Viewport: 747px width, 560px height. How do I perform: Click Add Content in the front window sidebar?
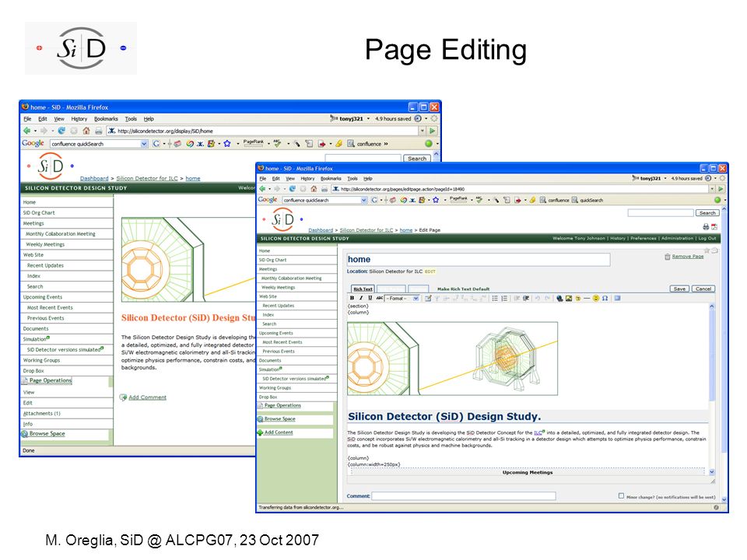tap(279, 432)
